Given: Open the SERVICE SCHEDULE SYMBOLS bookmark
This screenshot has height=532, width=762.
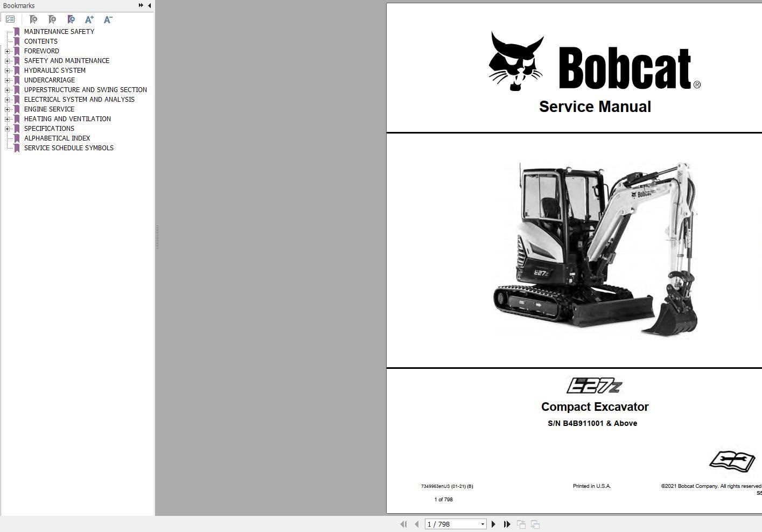Looking at the screenshot, I should (x=69, y=148).
